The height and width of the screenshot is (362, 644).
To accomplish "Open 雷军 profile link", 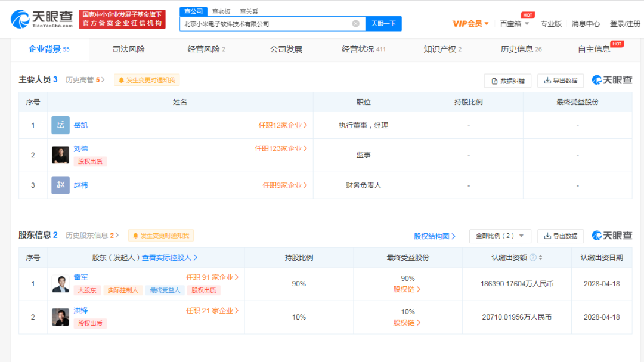I will coord(81,277).
